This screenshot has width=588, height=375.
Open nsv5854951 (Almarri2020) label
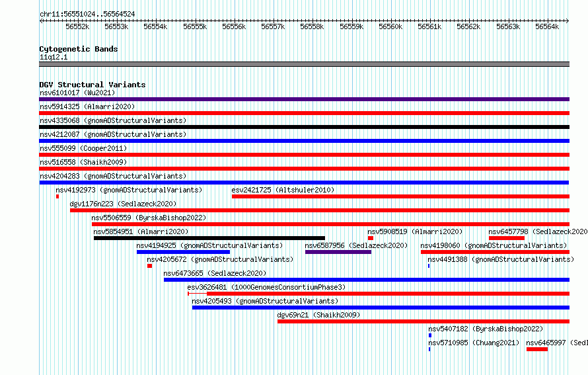(x=141, y=231)
